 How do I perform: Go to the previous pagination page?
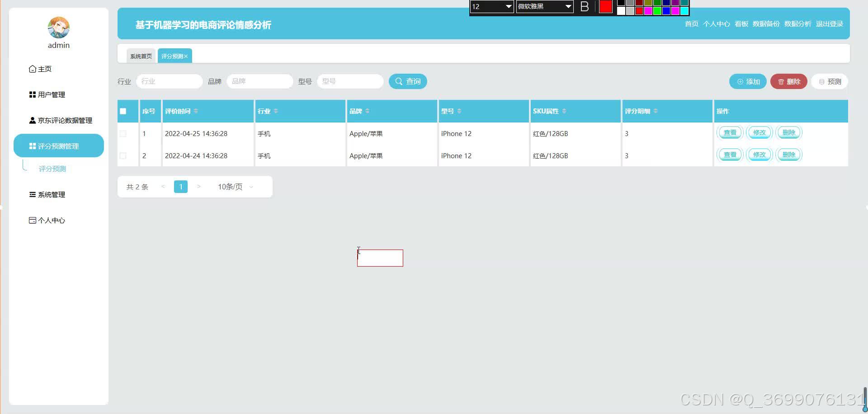(163, 187)
